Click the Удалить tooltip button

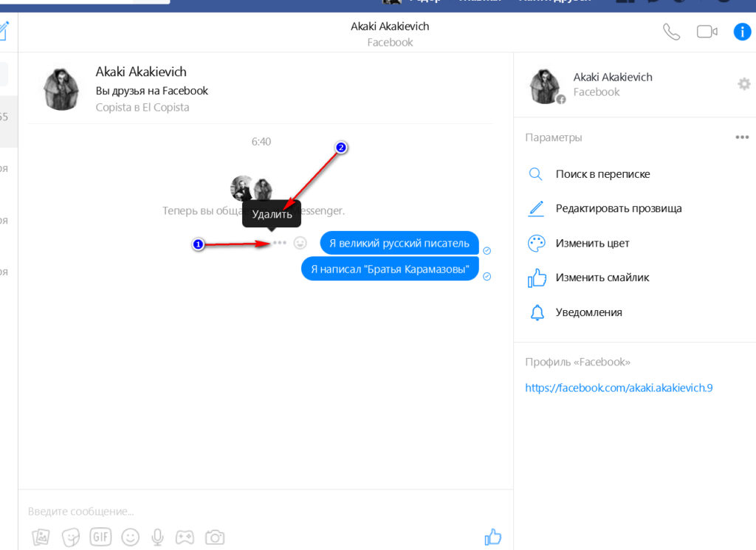pyautogui.click(x=272, y=214)
